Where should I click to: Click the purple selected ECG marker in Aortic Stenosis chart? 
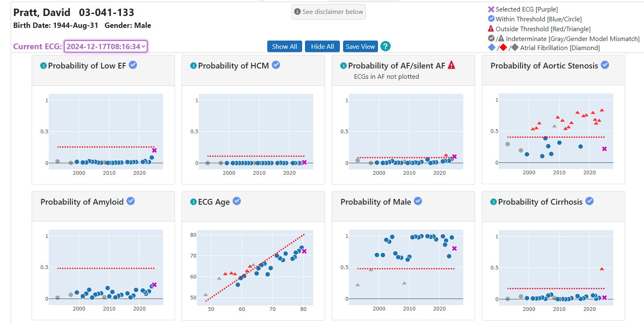pos(604,149)
